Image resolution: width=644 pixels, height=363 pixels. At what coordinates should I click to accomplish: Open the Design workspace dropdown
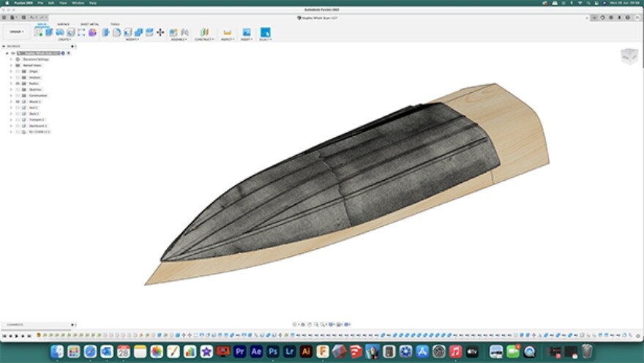coord(17,31)
